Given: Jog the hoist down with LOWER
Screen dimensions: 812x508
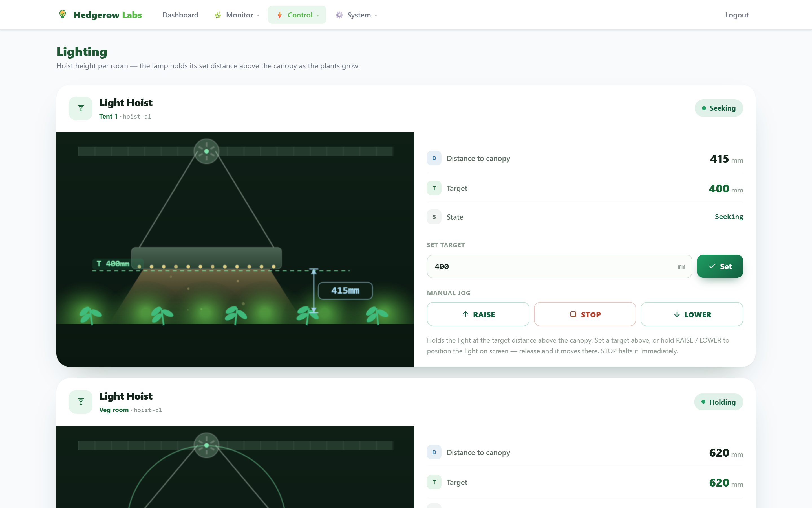Looking at the screenshot, I should (692, 314).
